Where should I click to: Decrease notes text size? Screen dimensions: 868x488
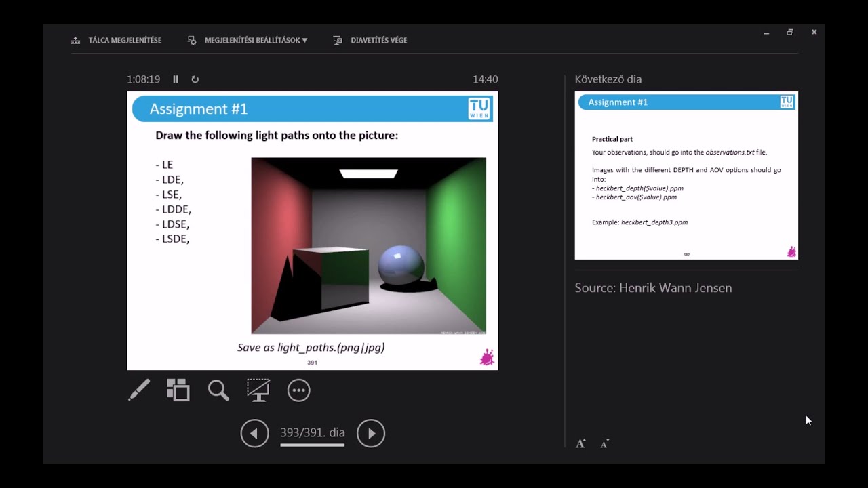click(605, 444)
